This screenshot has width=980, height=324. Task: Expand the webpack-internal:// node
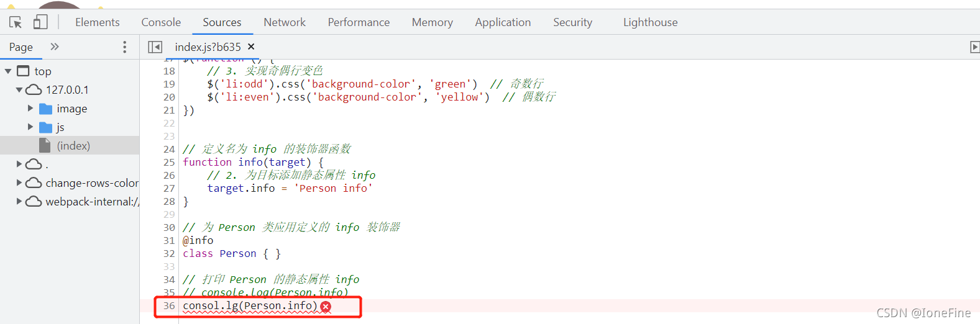(19, 201)
